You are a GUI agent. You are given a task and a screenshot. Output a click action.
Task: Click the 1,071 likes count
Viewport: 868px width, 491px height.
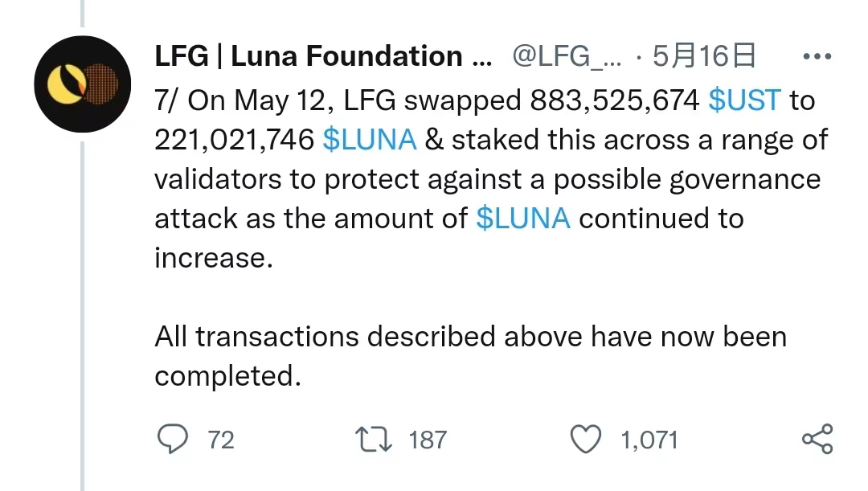649,440
